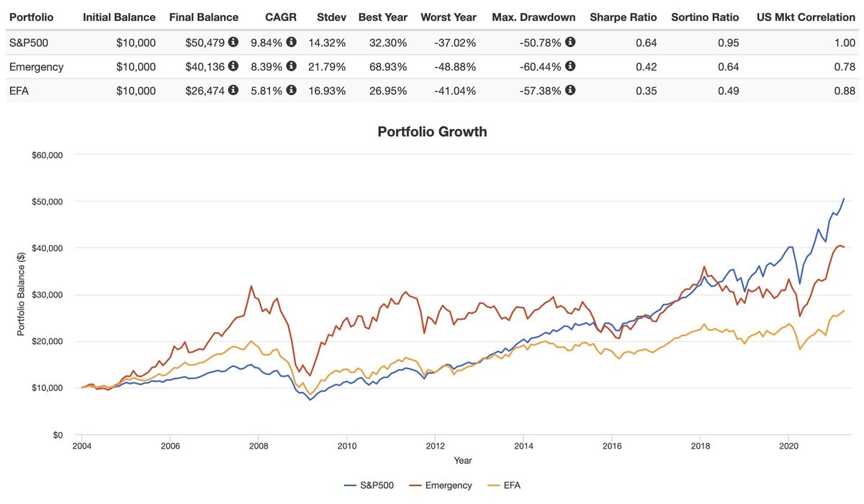Click the 0.49 Sortino ratio value
The height and width of the screenshot is (504, 864).
click(x=729, y=91)
